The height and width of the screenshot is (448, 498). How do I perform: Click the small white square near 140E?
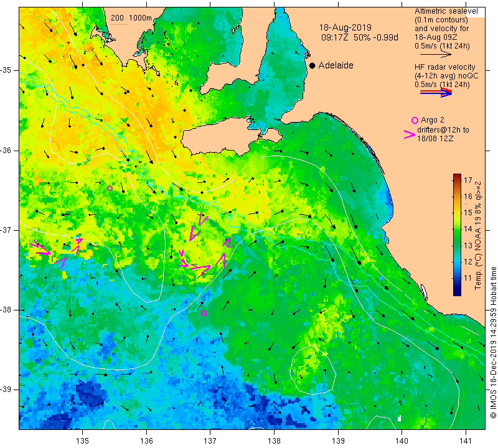[399, 418]
